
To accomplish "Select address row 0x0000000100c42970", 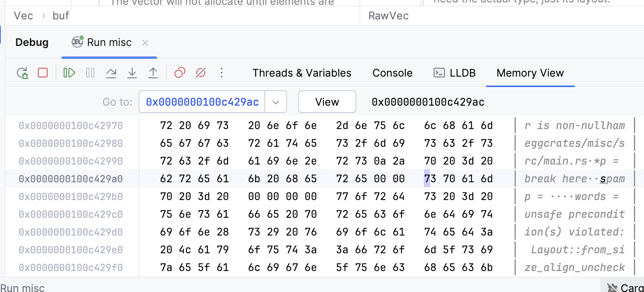I will point(71,125).
